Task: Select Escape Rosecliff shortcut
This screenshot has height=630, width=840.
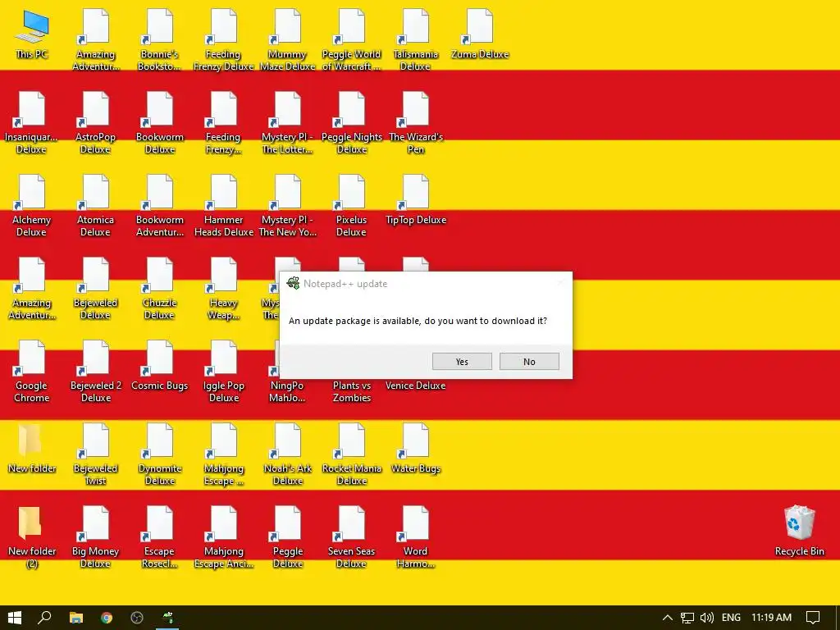Action: (160, 538)
